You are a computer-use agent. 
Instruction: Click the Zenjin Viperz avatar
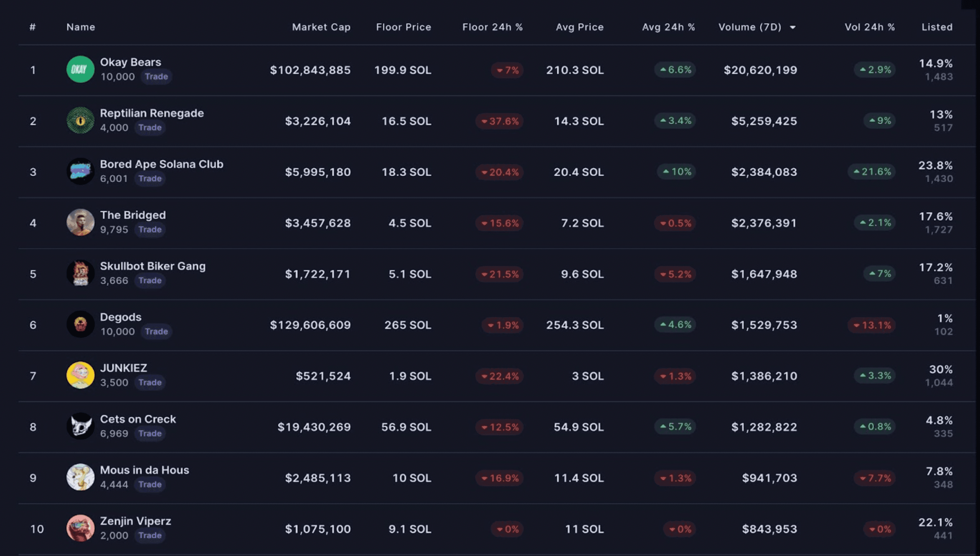point(80,528)
